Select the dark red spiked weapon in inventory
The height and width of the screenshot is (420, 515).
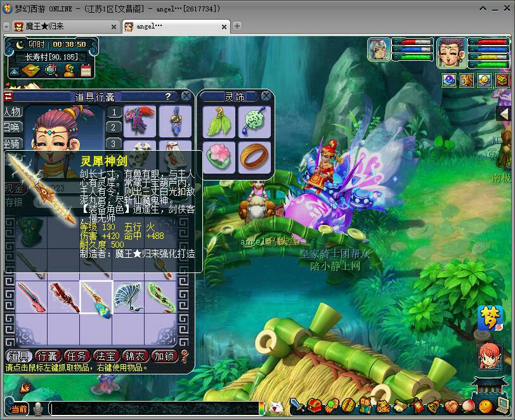pos(63,297)
